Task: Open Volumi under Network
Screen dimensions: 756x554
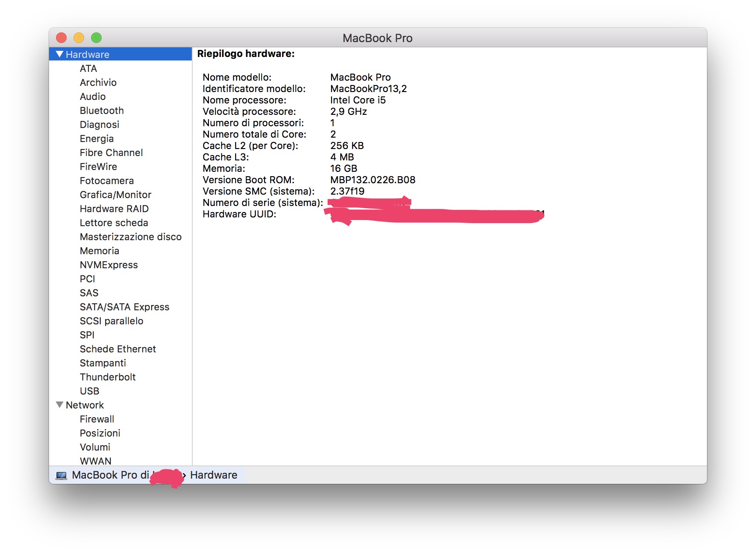Action: coord(95,447)
